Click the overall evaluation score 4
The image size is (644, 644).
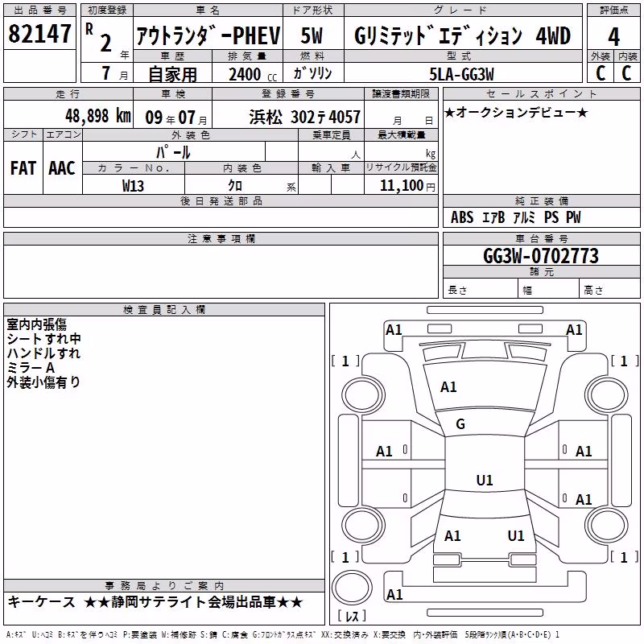613,37
